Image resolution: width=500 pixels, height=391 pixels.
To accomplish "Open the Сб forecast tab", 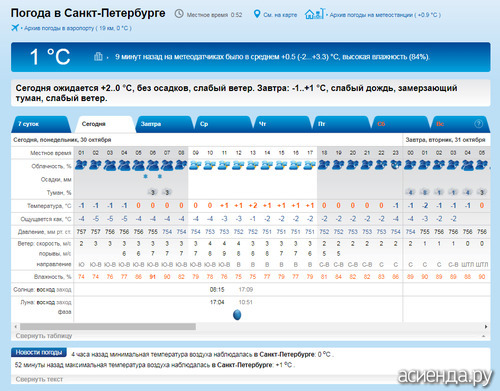I will [400, 124].
